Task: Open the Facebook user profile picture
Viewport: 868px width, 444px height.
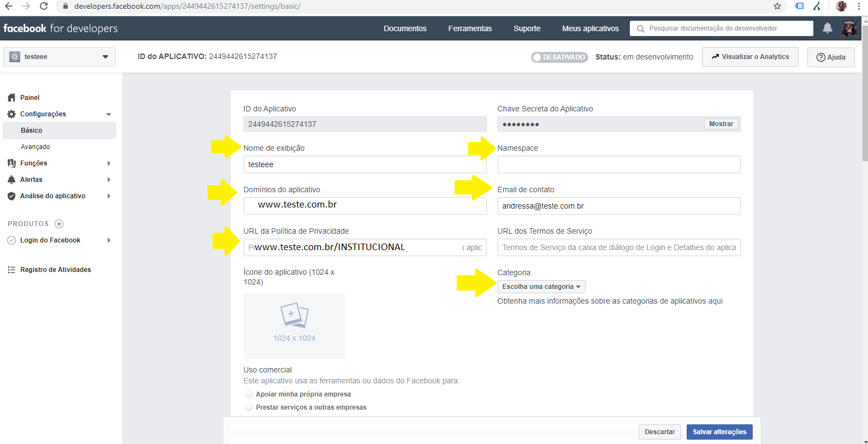Action: tap(849, 28)
